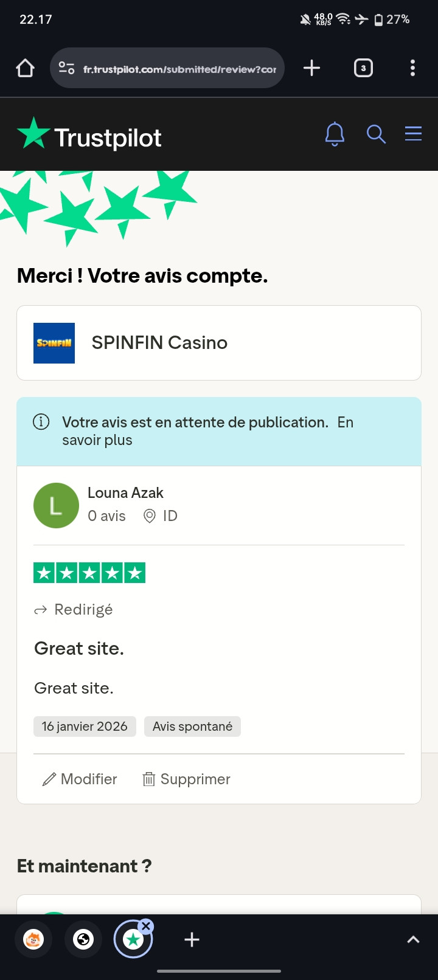Switch to the globe icon tab
This screenshot has width=438, height=980.
pyautogui.click(x=83, y=940)
